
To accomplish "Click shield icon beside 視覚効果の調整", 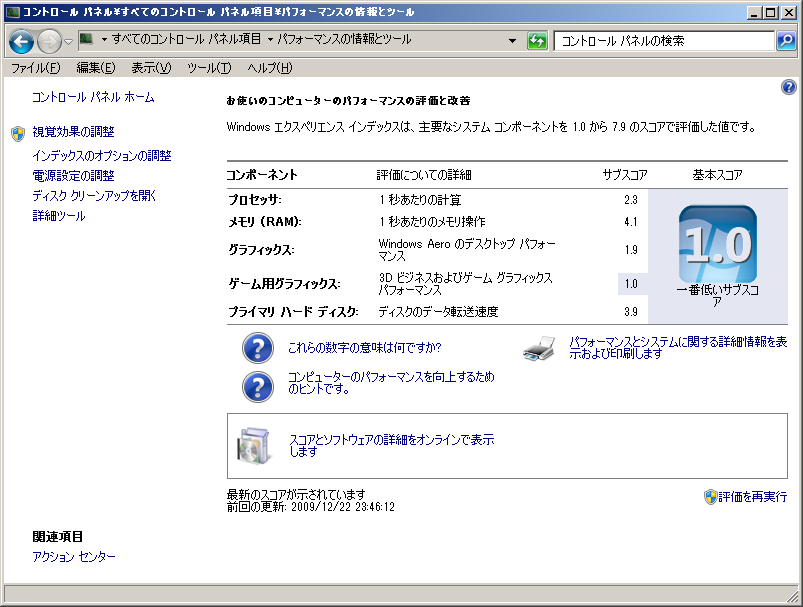I will [18, 134].
